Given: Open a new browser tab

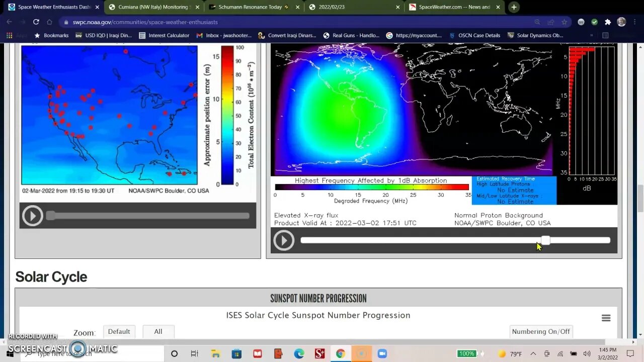Looking at the screenshot, I should [514, 7].
